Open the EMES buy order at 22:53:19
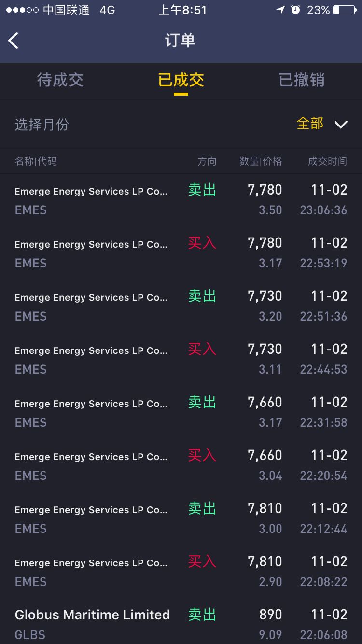 pos(181,253)
